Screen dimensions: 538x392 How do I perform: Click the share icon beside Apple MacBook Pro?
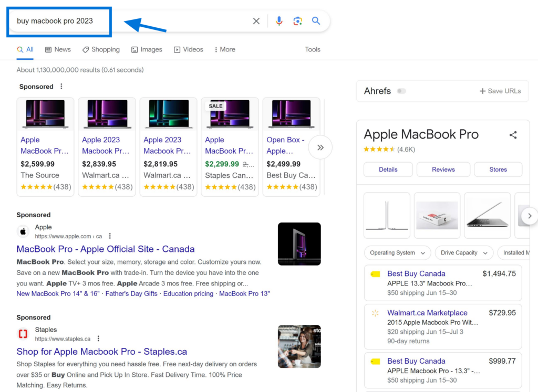[513, 135]
